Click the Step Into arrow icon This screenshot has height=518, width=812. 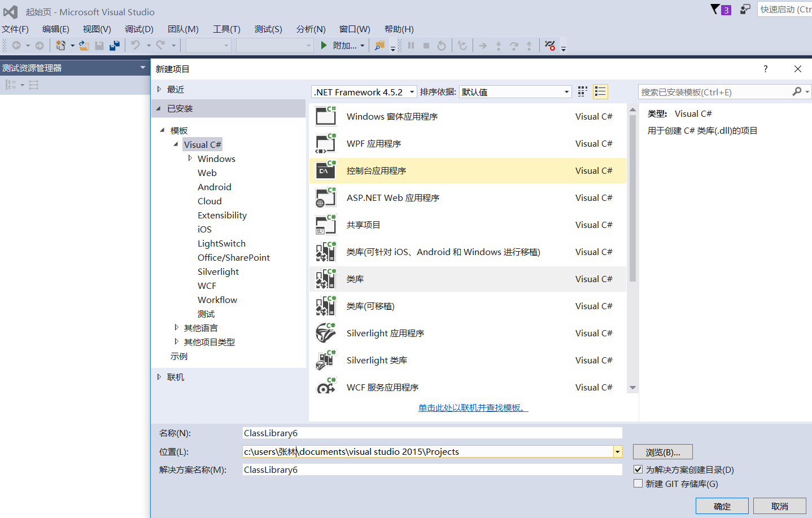coord(499,45)
